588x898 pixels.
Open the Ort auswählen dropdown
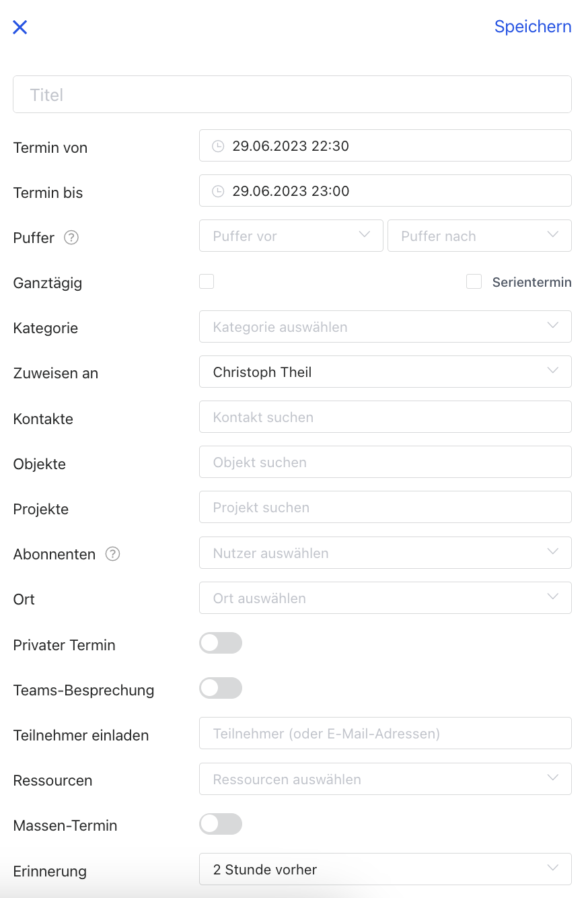click(x=385, y=598)
